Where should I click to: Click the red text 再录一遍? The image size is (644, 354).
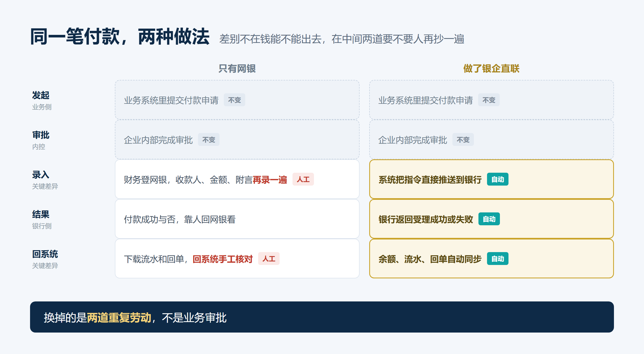(x=270, y=179)
